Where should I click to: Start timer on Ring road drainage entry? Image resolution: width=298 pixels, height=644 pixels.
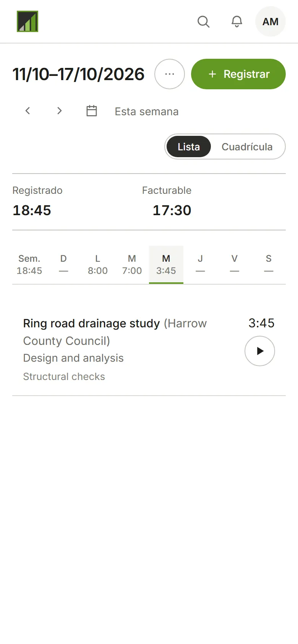[260, 351]
